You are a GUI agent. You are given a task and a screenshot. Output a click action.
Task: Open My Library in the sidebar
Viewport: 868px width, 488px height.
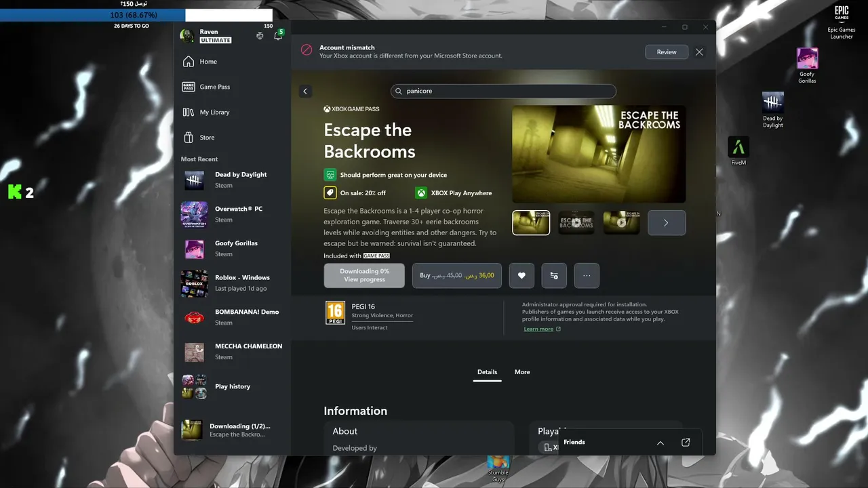click(x=232, y=113)
